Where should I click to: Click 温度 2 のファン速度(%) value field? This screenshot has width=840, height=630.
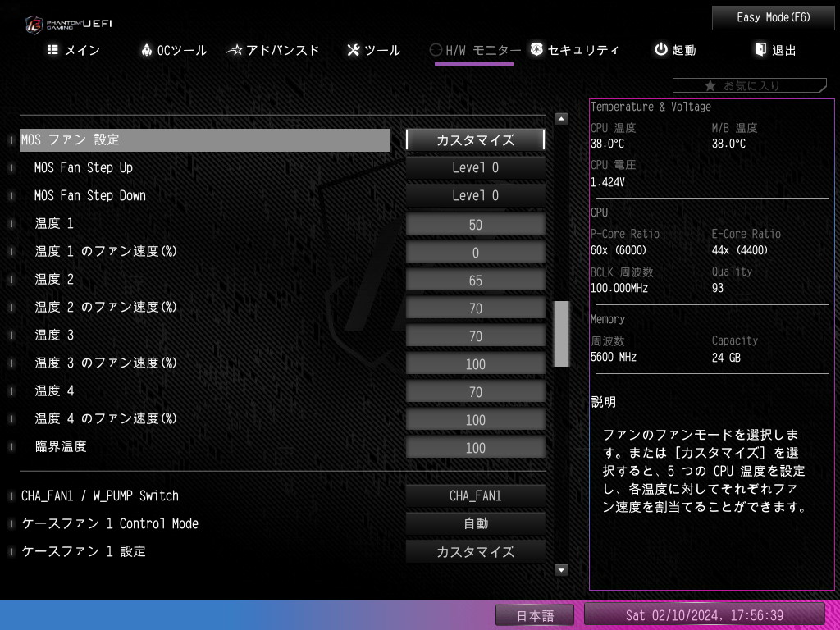[475, 308]
